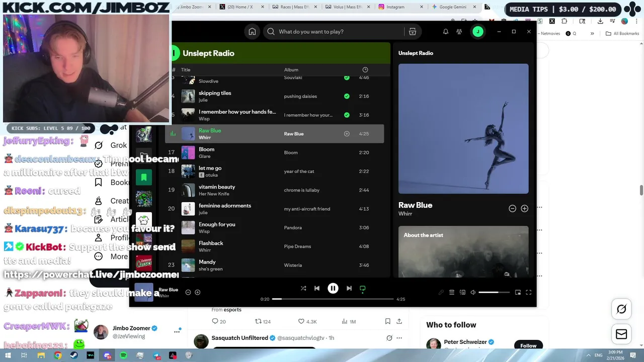Toggle saved checkmark on I remember how your hands row
The image size is (644, 362).
[x=347, y=115]
